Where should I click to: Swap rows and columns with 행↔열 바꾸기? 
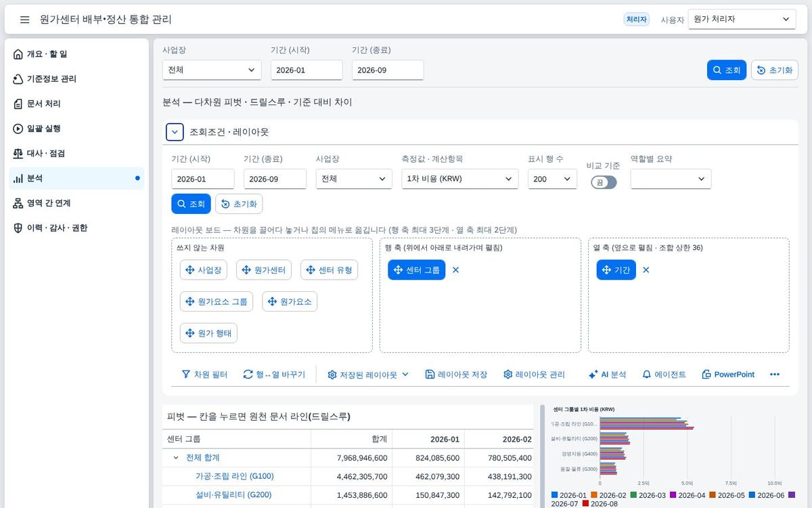(x=274, y=375)
